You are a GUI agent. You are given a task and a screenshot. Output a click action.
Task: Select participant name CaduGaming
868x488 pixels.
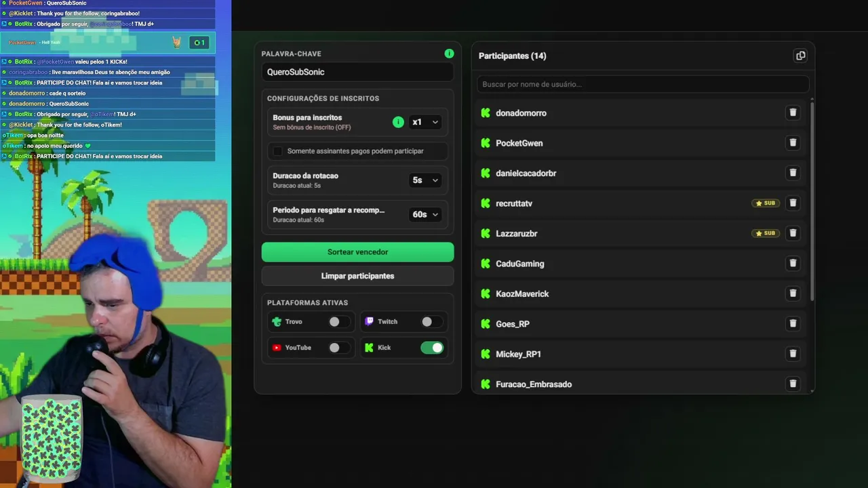coord(520,264)
